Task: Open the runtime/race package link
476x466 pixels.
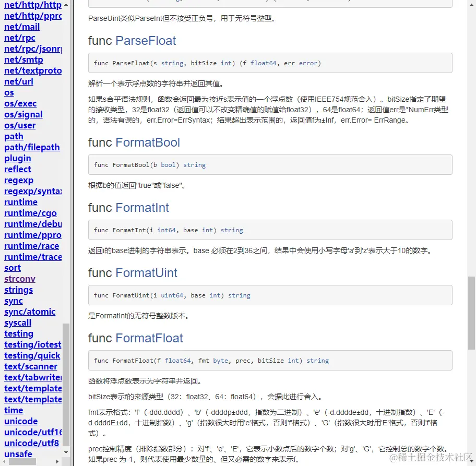Action: click(31, 246)
